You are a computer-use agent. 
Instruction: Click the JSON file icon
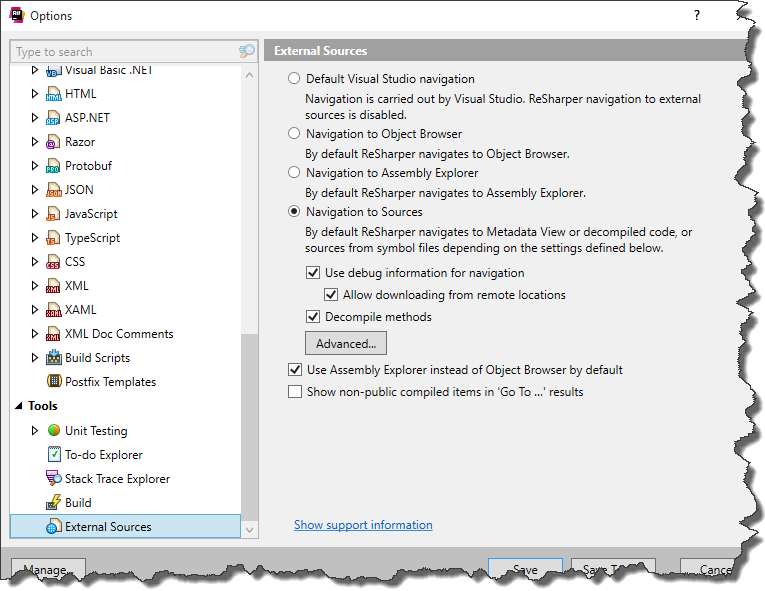(53, 190)
